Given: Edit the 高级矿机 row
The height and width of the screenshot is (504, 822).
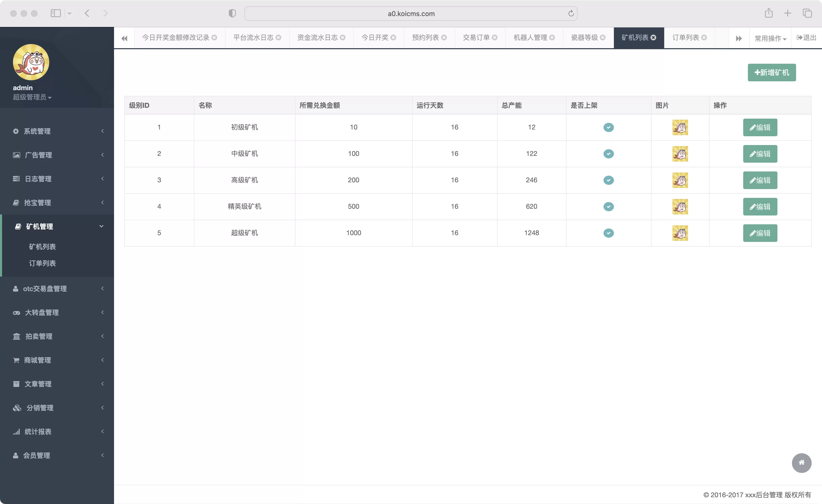Looking at the screenshot, I should 760,180.
